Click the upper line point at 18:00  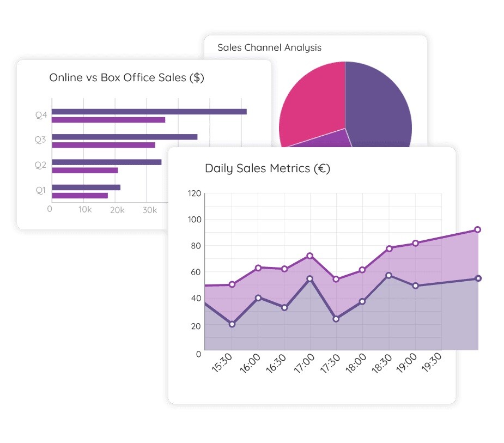point(362,270)
